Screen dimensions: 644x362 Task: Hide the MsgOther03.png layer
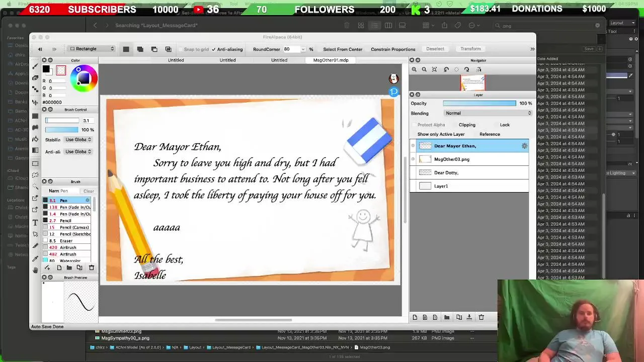[x=413, y=159]
